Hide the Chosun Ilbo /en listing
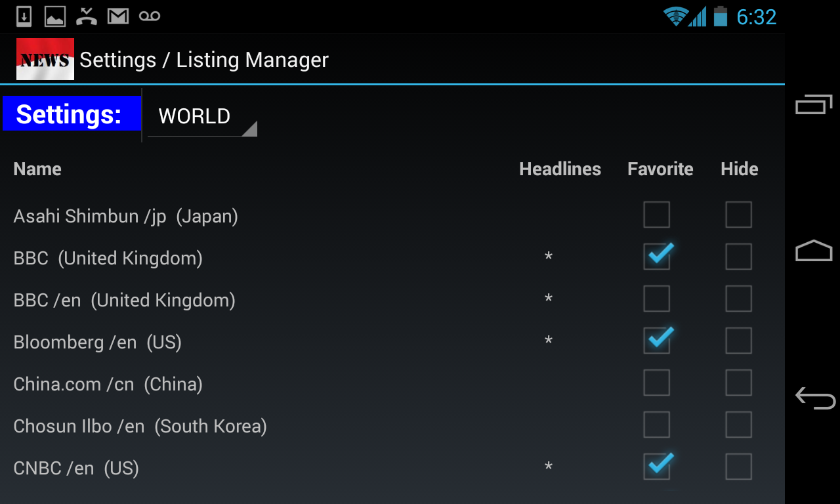This screenshot has height=504, width=840. pyautogui.click(x=738, y=425)
